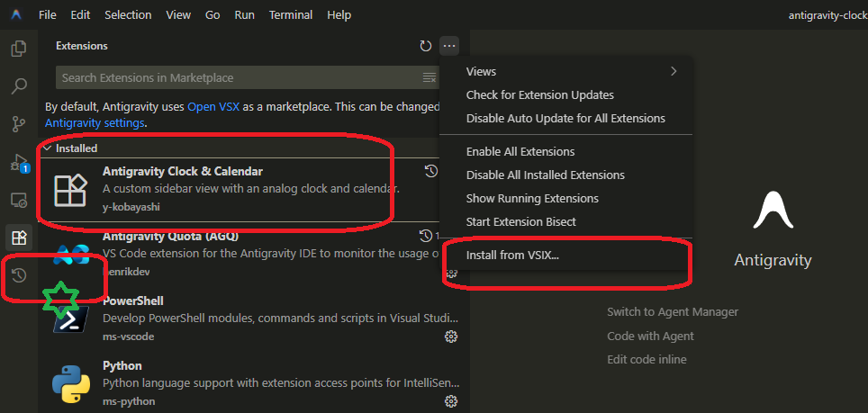Open the Open VSX link
The width and height of the screenshot is (868, 413).
coord(213,107)
